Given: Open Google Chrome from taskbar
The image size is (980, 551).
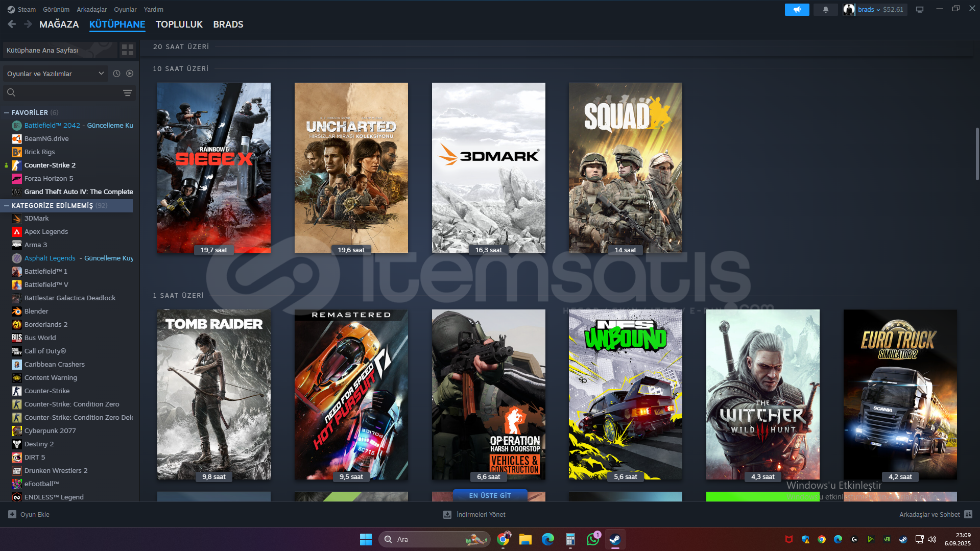Looking at the screenshot, I should click(504, 539).
